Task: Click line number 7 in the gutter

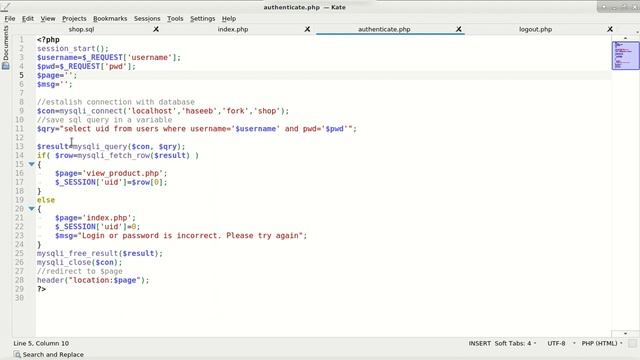Action: click(x=22, y=93)
